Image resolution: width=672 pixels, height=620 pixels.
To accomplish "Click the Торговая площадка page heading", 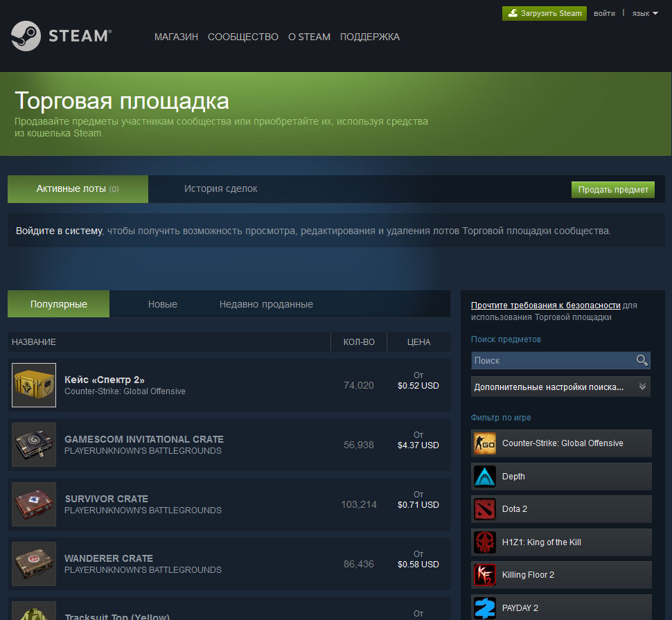I will pos(122,101).
